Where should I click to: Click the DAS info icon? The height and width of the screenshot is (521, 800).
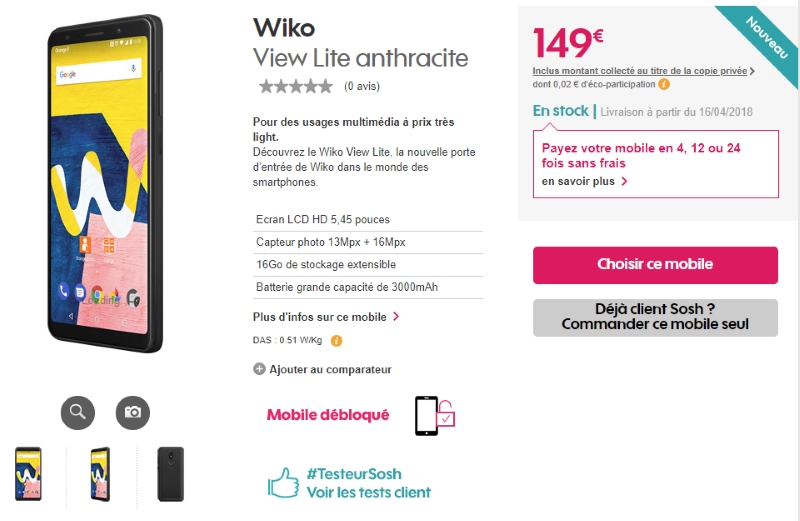[336, 341]
